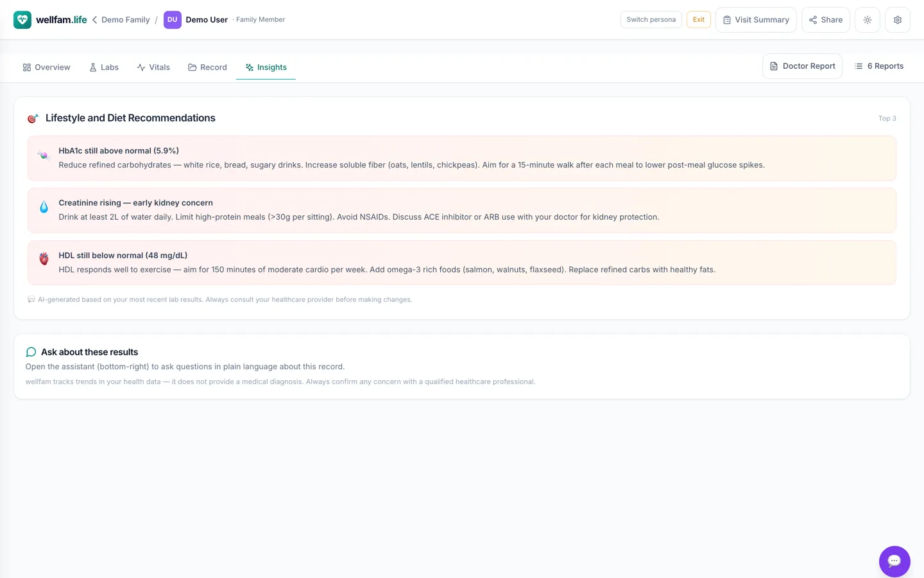Generate the Doctor Report
Screen dimensions: 924x578
pos(802,66)
